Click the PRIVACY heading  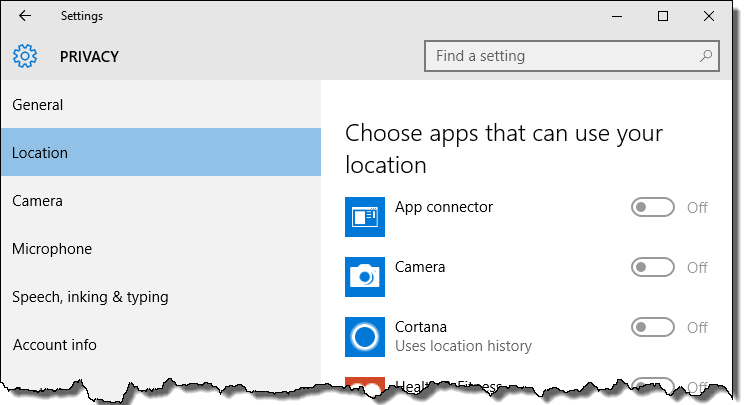(89, 57)
